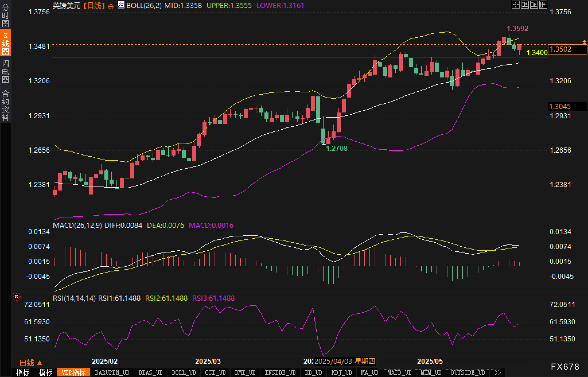Apply the KDJ_UD indicator
Screen dimensions: 588x377
click(x=341, y=373)
